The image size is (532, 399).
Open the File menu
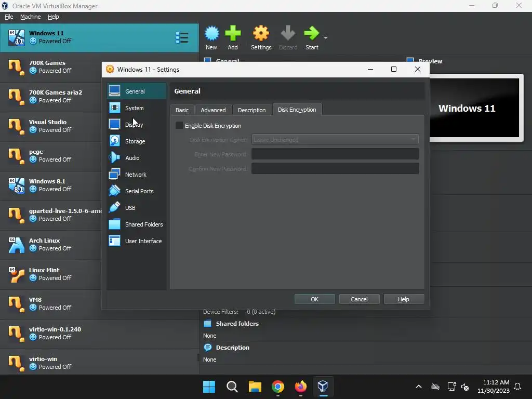click(9, 17)
